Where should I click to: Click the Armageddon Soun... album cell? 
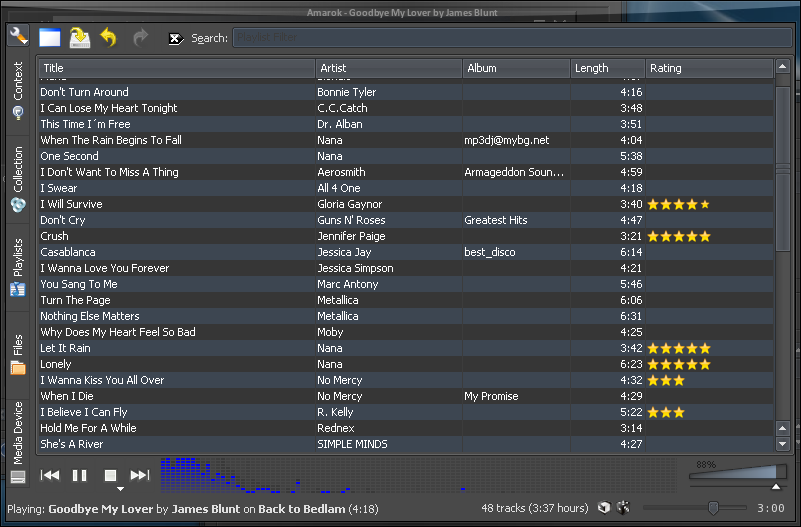[514, 172]
